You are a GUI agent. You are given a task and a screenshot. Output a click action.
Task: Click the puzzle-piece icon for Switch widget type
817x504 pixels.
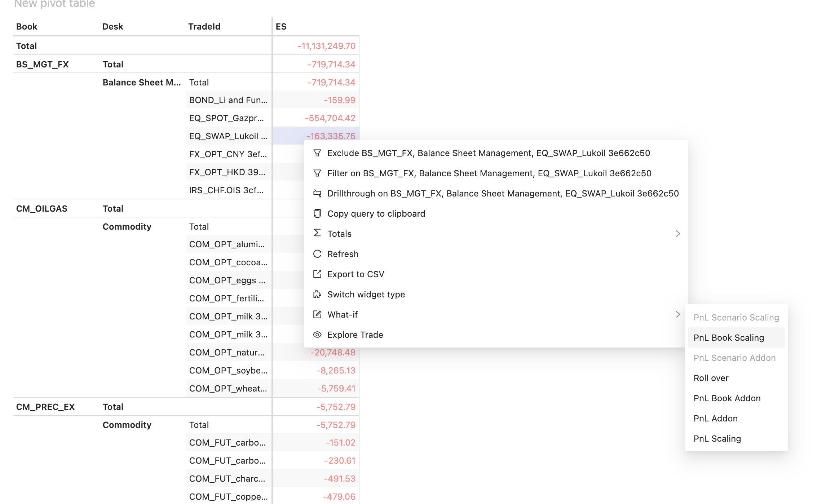(x=317, y=294)
